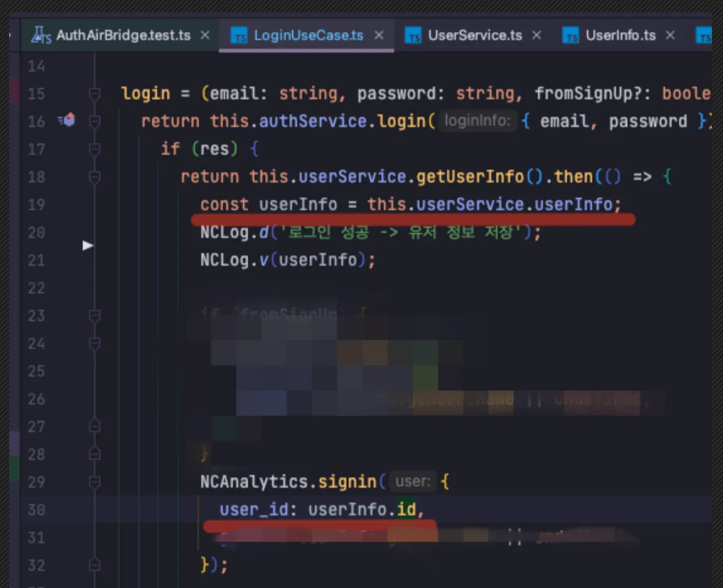Click the login property name on line 15

coord(146,93)
